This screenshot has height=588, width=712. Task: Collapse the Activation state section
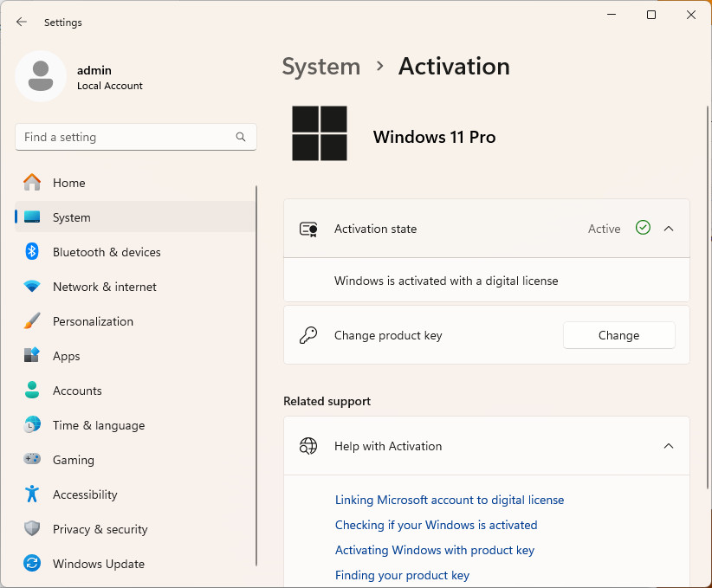coord(669,229)
